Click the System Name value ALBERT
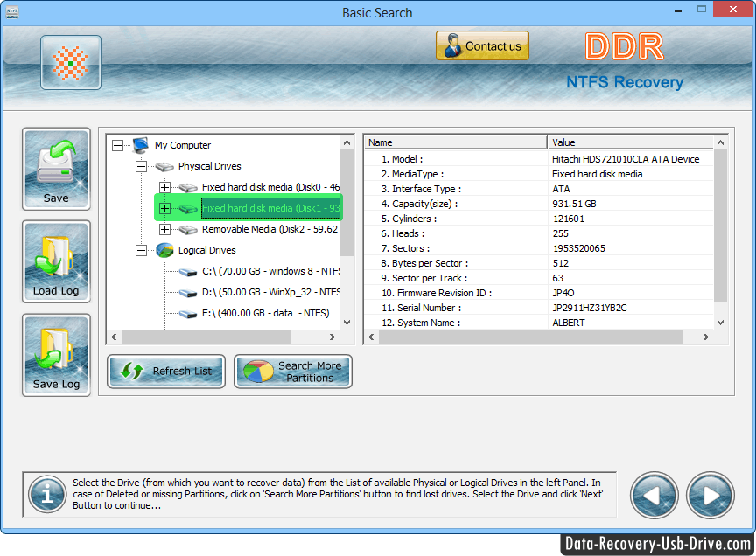The width and height of the screenshot is (756, 556). pyautogui.click(x=569, y=323)
